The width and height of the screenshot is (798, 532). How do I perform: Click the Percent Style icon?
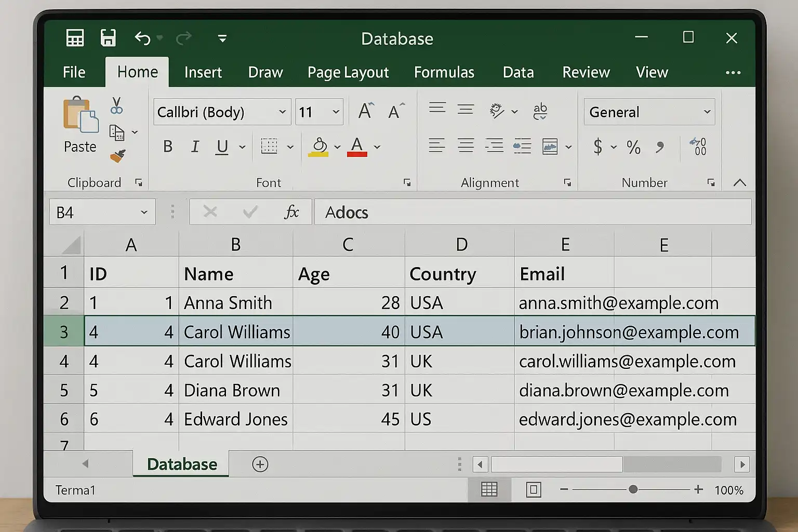[633, 147]
